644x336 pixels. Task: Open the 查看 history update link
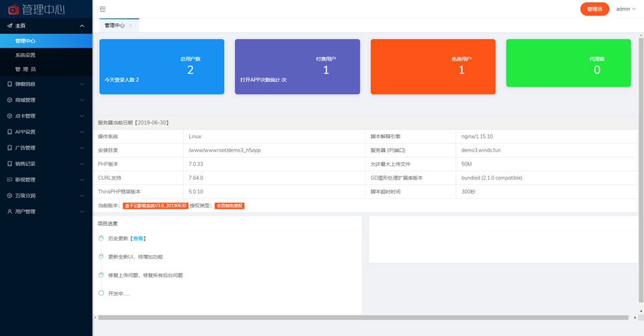pyautogui.click(x=138, y=239)
